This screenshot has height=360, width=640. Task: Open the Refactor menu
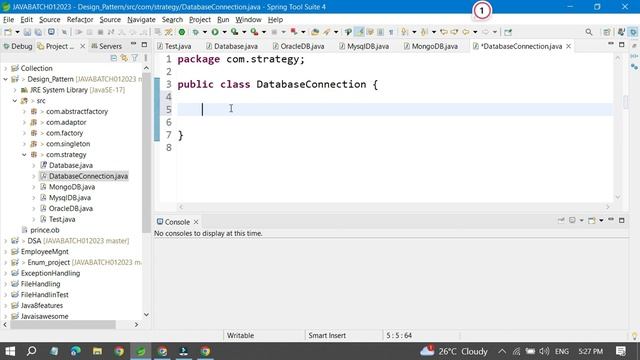pos(80,20)
